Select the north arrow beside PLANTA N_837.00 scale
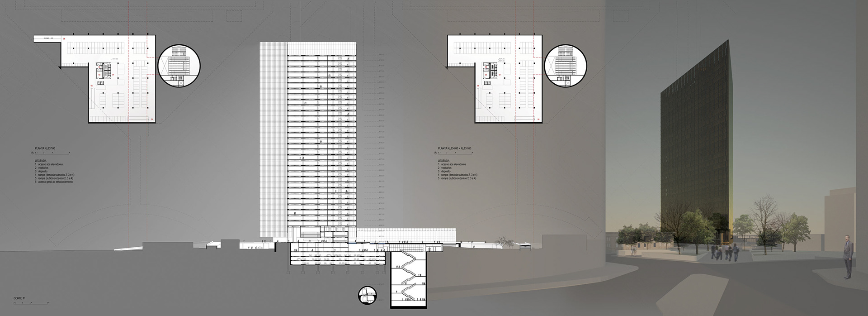 pyautogui.click(x=32, y=153)
